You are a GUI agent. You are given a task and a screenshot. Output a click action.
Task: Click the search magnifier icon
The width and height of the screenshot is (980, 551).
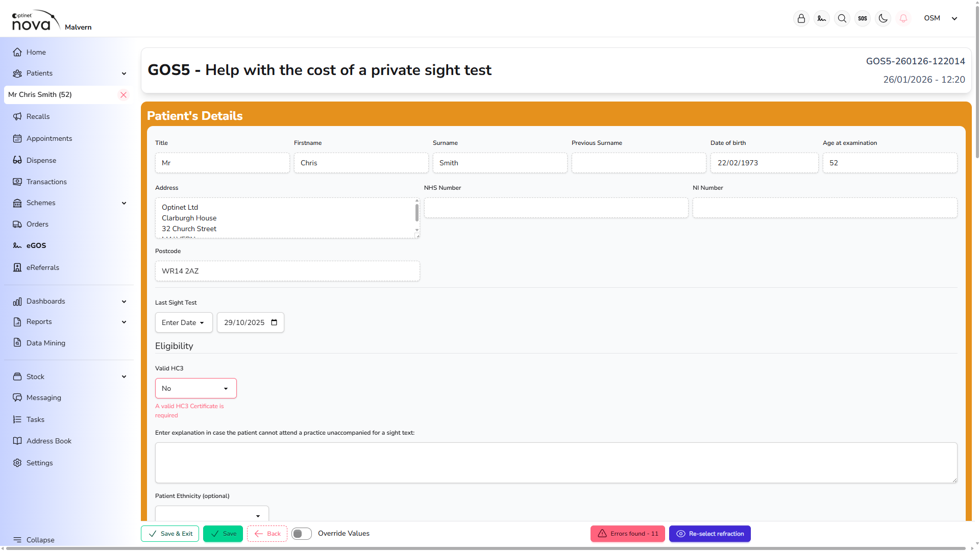click(x=842, y=18)
